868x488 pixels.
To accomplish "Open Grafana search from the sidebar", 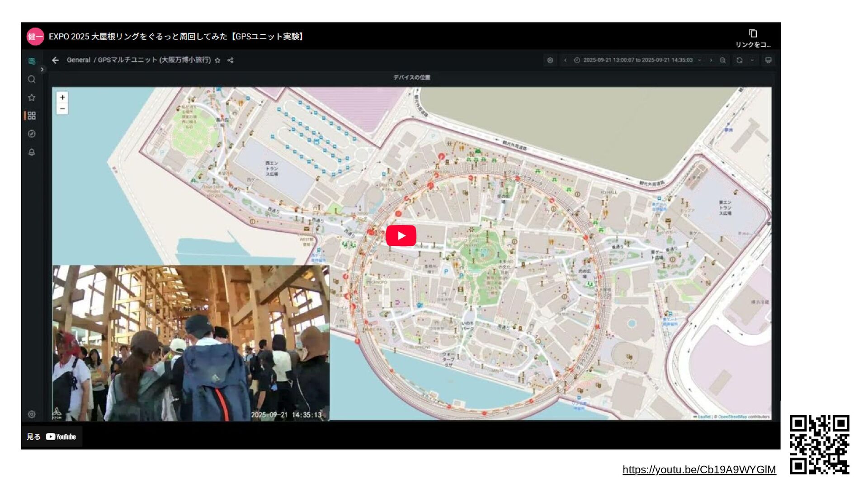I will [32, 80].
